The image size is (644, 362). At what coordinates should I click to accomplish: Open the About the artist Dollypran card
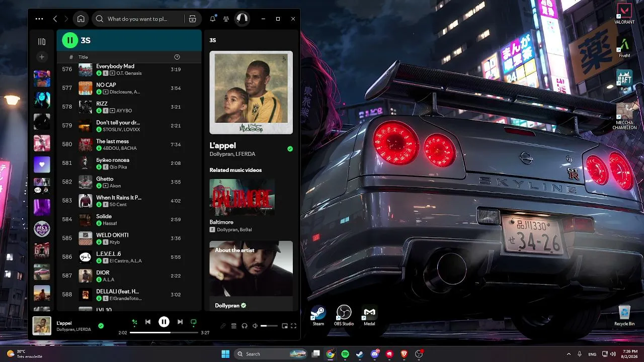coord(251,276)
